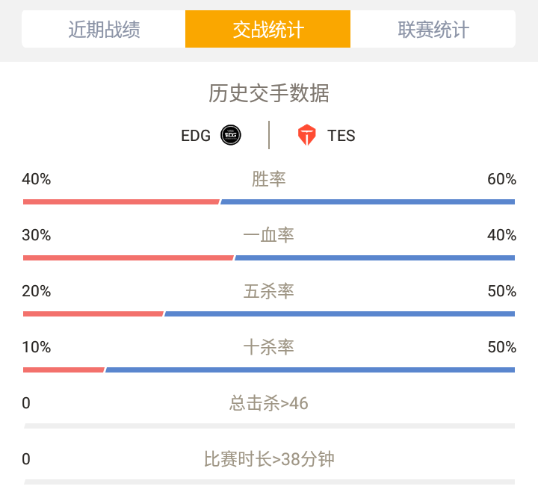Click the empty 总击杀>46 bar
Screen dimensions: 538x492
click(x=269, y=426)
